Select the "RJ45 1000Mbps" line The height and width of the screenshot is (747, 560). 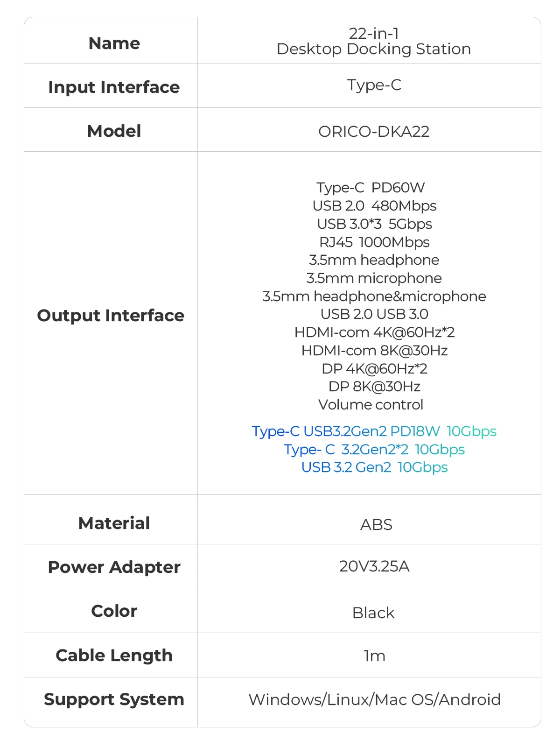click(374, 242)
